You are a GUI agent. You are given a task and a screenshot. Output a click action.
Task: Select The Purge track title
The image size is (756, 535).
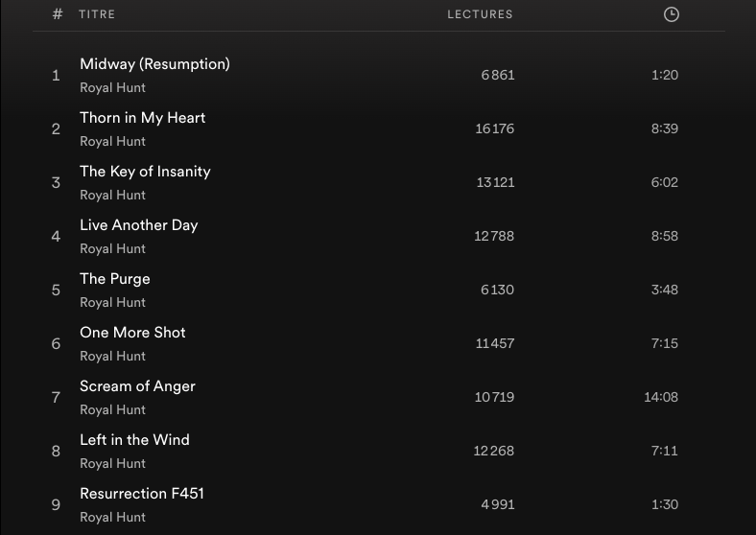tap(114, 279)
